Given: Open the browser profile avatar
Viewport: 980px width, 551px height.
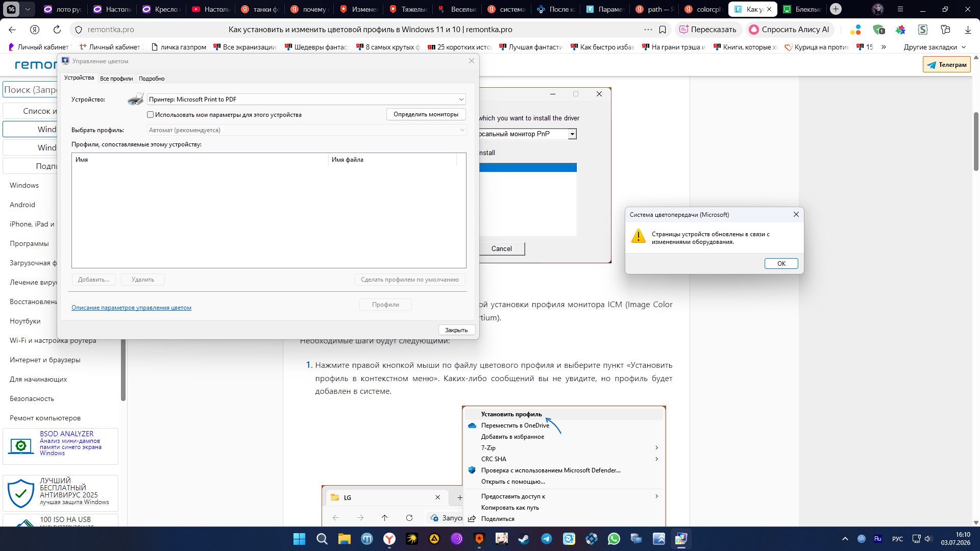Looking at the screenshot, I should [878, 9].
